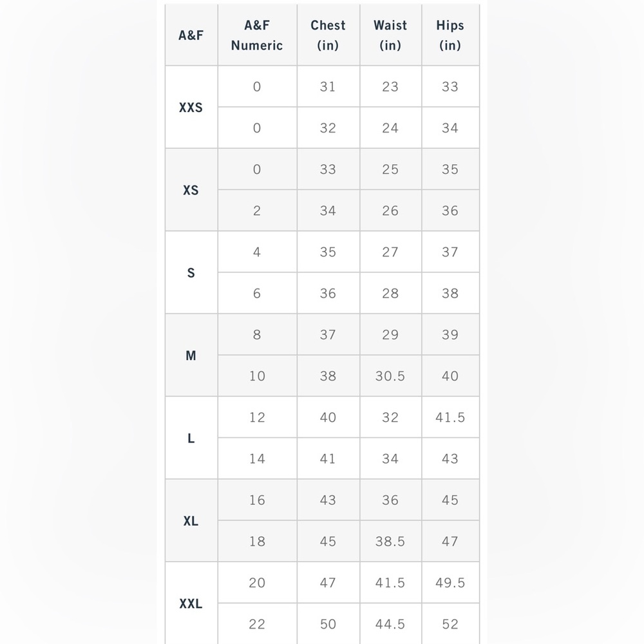Viewport: 644px width, 644px height.
Task: Select the 49.5 hips measurement cell
Action: 450,583
